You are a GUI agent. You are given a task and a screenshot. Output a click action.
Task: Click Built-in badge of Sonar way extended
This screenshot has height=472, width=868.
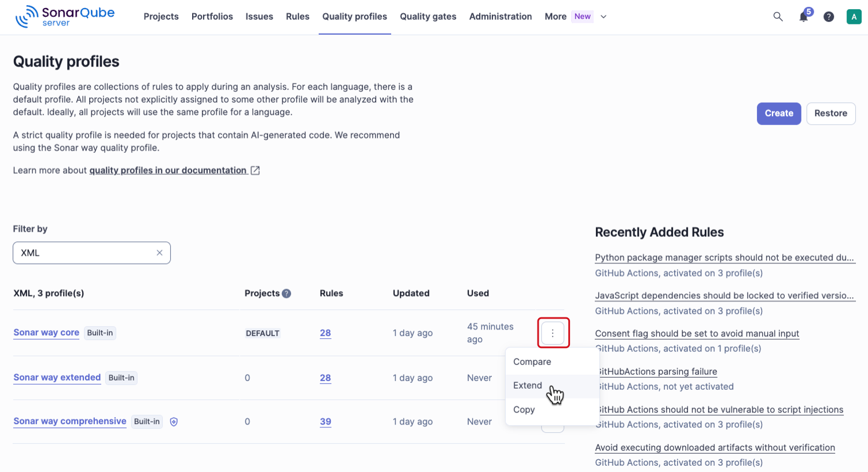tap(122, 378)
